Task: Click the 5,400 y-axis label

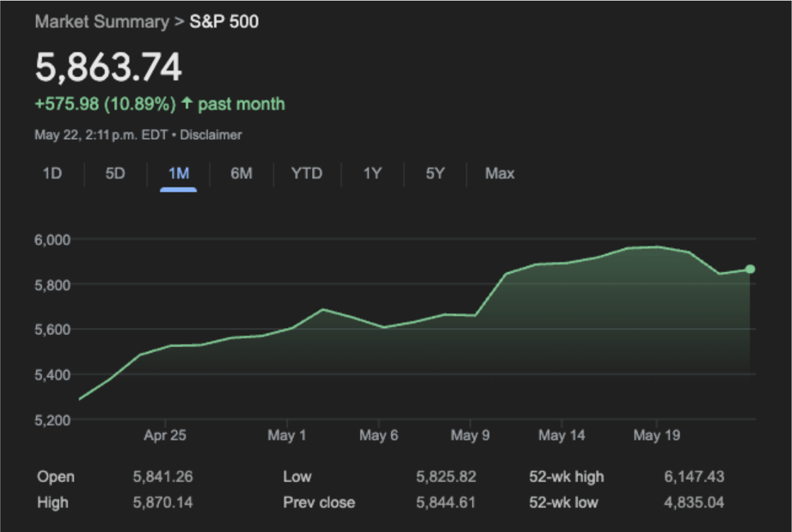Action: coord(52,375)
